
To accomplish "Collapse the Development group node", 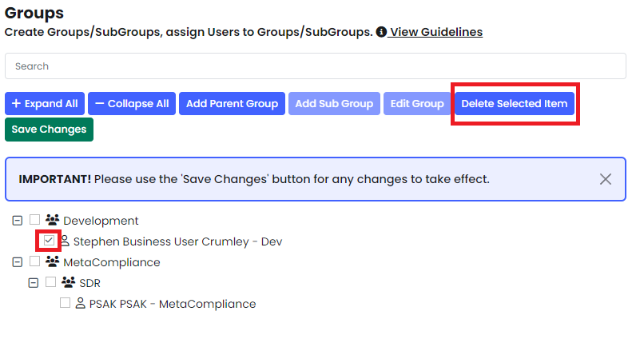I will (x=18, y=221).
